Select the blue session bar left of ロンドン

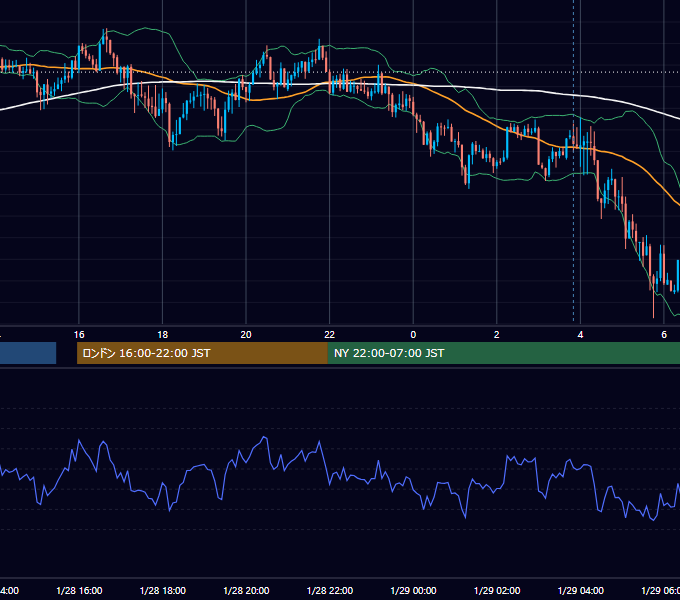click(28, 353)
